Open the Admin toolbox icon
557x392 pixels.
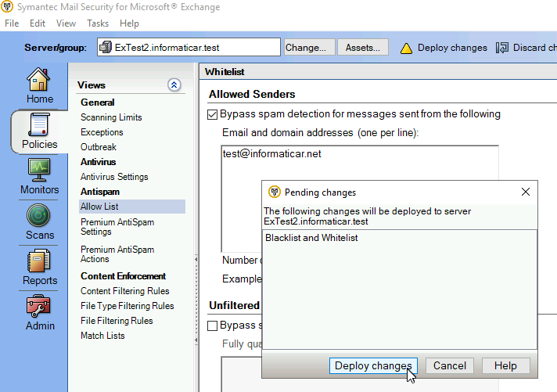tap(38, 306)
